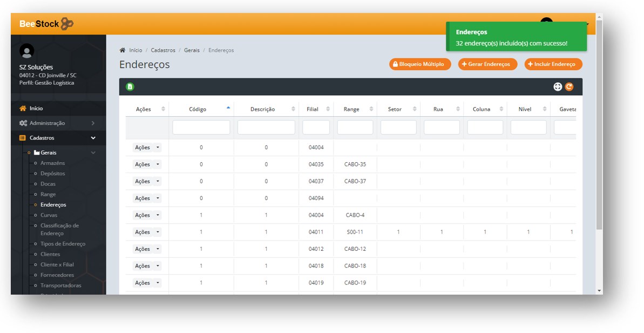Open Início in the sidebar

click(36, 109)
